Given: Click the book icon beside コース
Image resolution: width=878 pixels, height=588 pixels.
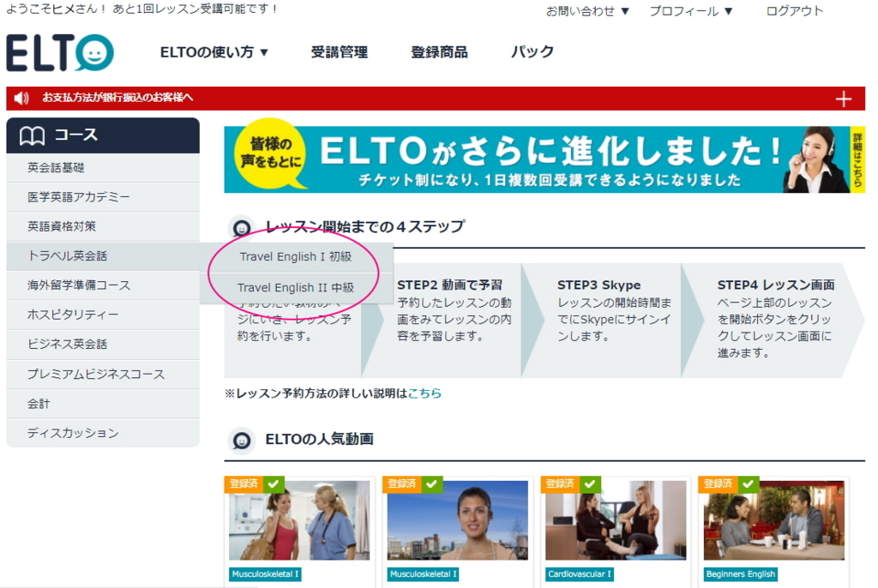Looking at the screenshot, I should (x=32, y=135).
